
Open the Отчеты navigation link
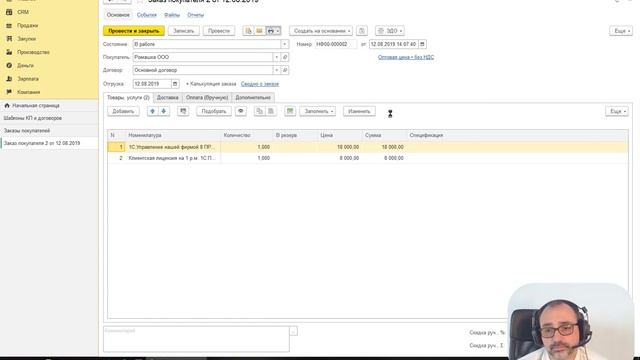point(196,15)
